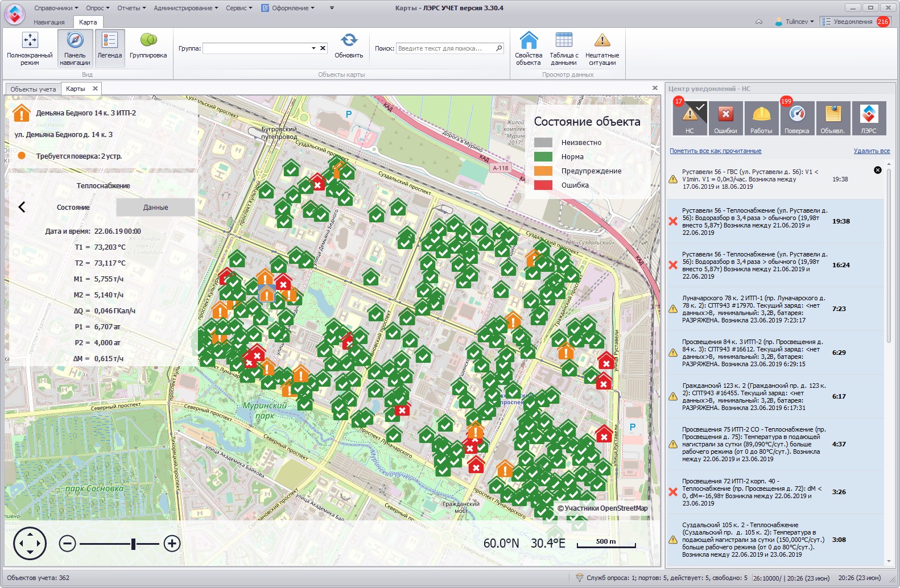This screenshot has height=588, width=900.
Task: Open Таблица с данными
Action: 564,49
